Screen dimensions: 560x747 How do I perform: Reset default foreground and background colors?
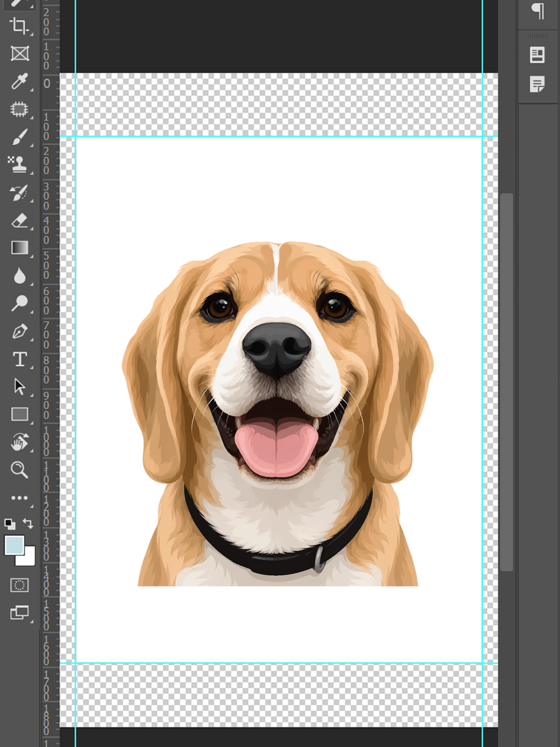coord(10,524)
